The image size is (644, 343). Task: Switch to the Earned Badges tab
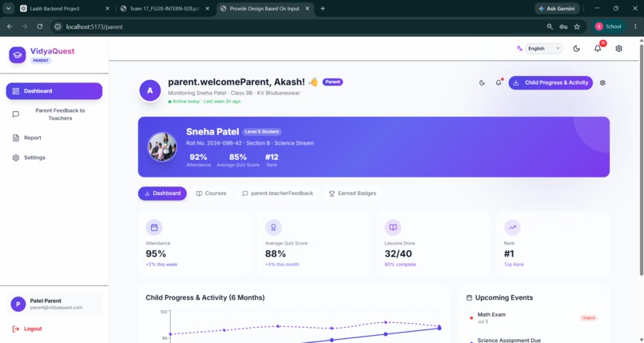pos(353,193)
